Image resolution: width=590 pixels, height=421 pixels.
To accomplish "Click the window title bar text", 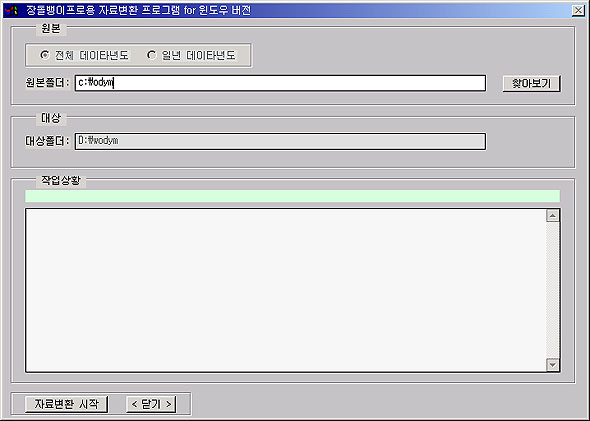I will coord(138,10).
